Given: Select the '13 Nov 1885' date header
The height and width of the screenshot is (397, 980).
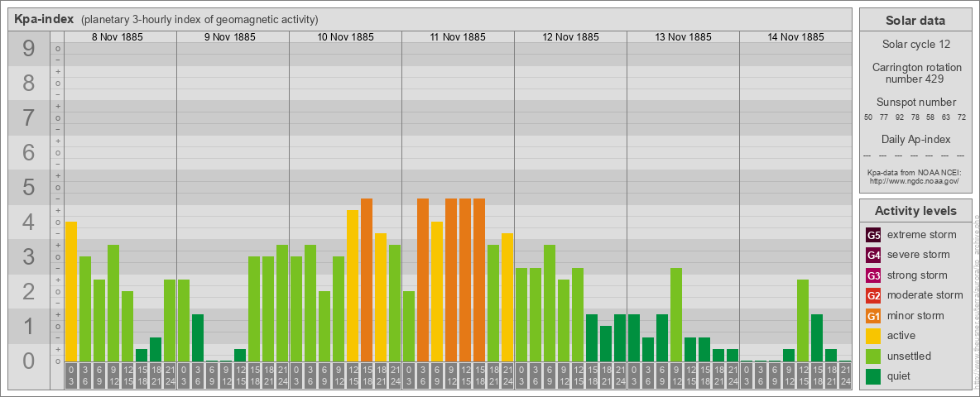Looking at the screenshot, I should (683, 37).
